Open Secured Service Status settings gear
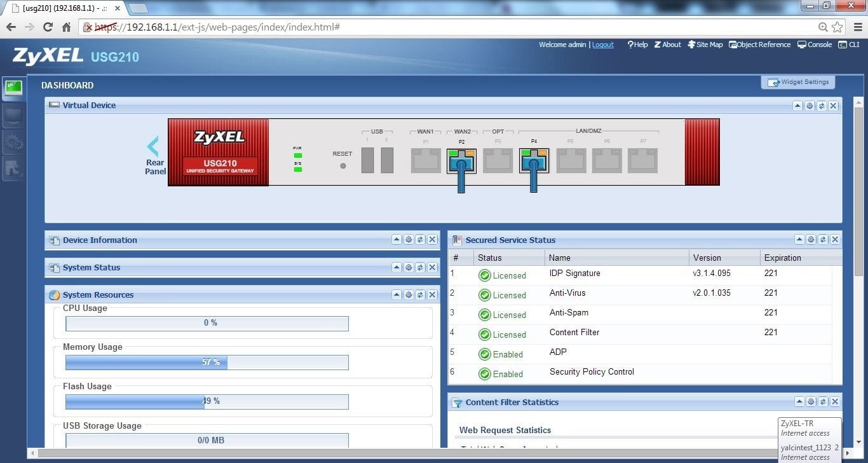The width and height of the screenshot is (868, 463). click(x=811, y=240)
